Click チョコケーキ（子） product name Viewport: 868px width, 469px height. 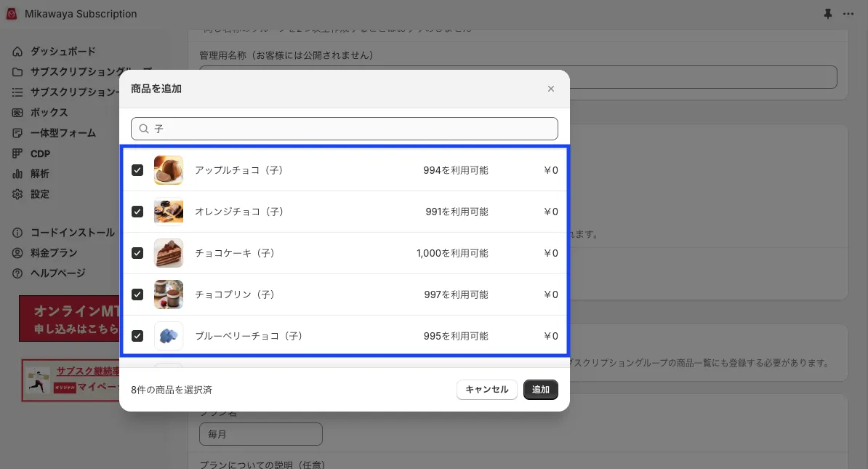(x=235, y=253)
